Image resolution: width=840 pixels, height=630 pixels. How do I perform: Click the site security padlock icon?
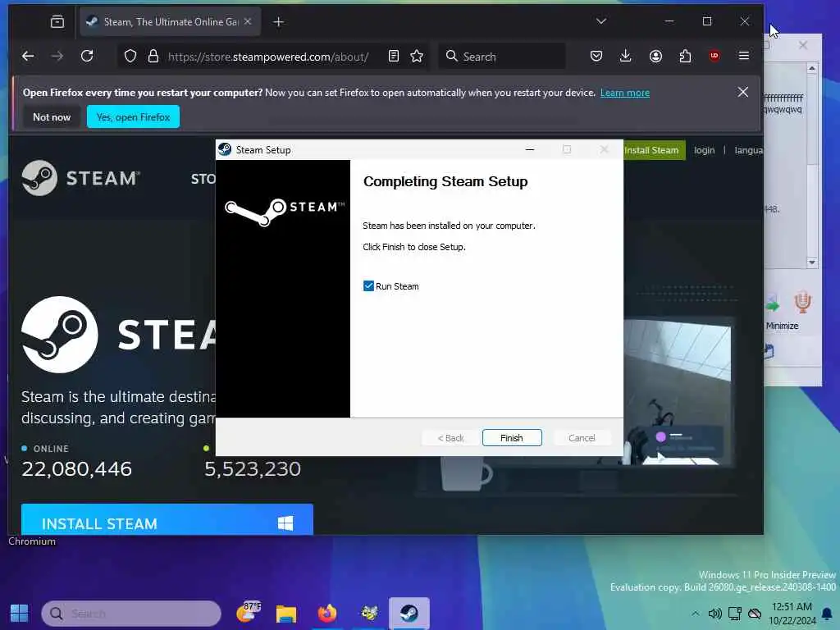(153, 57)
